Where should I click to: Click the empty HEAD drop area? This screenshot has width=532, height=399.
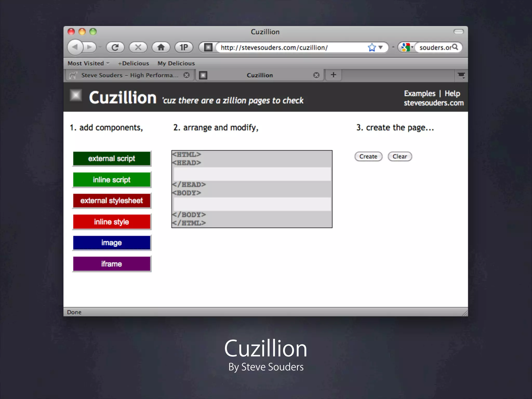[x=252, y=174]
